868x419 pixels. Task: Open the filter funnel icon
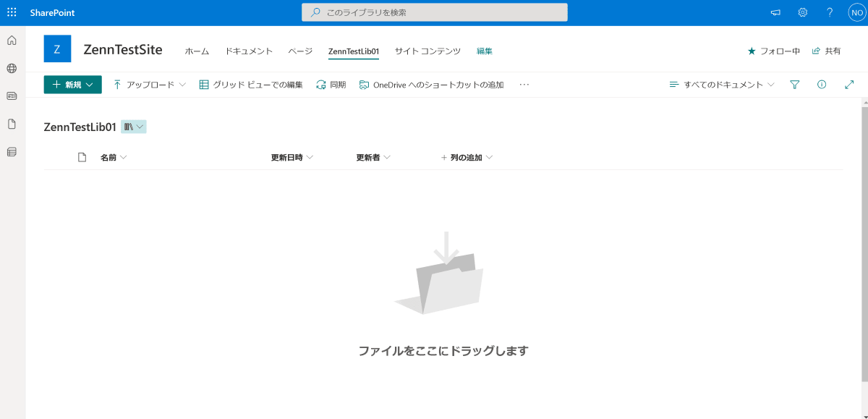(794, 85)
